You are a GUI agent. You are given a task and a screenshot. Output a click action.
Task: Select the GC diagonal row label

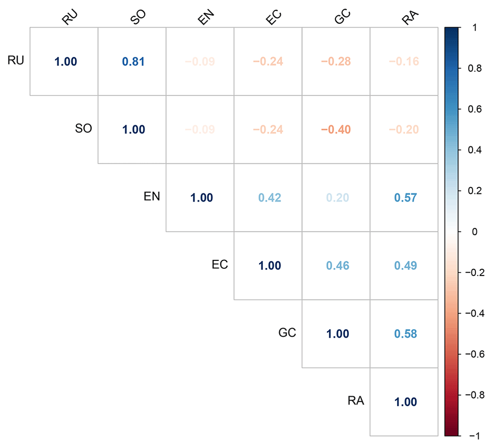(x=288, y=333)
